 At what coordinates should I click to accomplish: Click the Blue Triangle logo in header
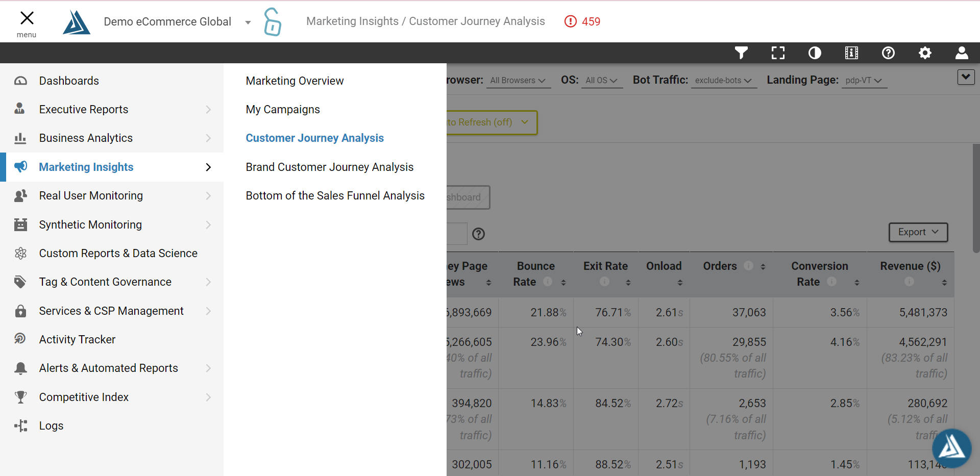[x=77, y=22]
